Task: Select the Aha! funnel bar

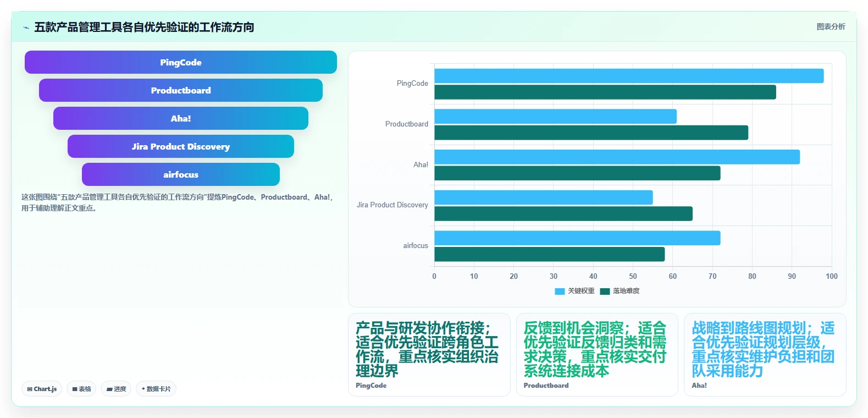Action: [181, 118]
